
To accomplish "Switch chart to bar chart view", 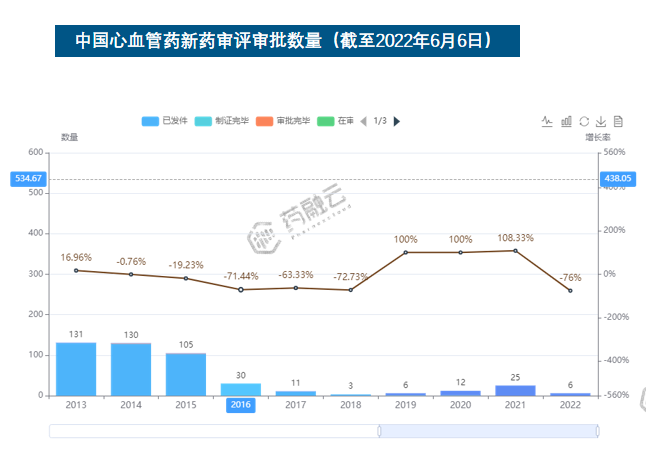I will point(566,121).
